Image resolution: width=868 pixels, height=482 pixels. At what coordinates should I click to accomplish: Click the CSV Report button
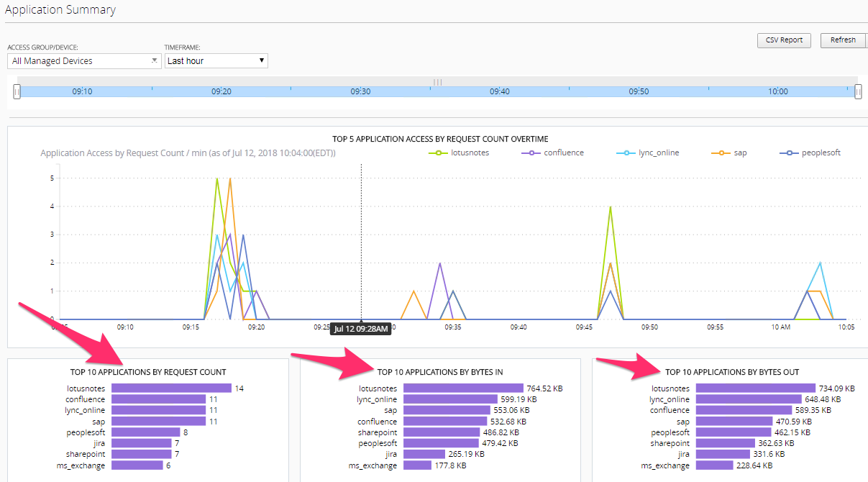click(x=784, y=40)
